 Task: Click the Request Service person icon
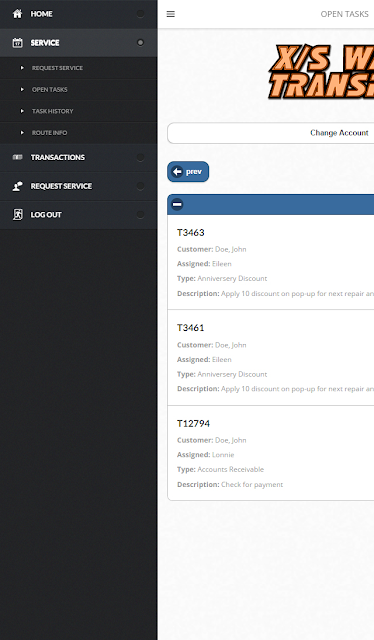(x=17, y=186)
